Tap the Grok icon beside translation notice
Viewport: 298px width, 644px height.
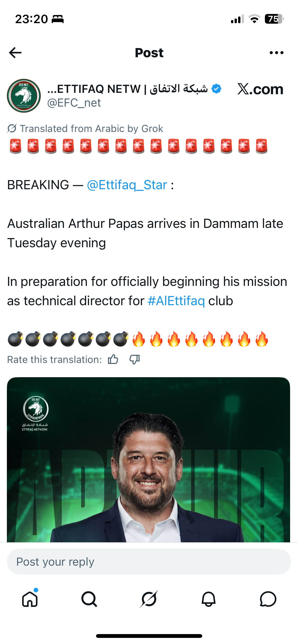12,128
